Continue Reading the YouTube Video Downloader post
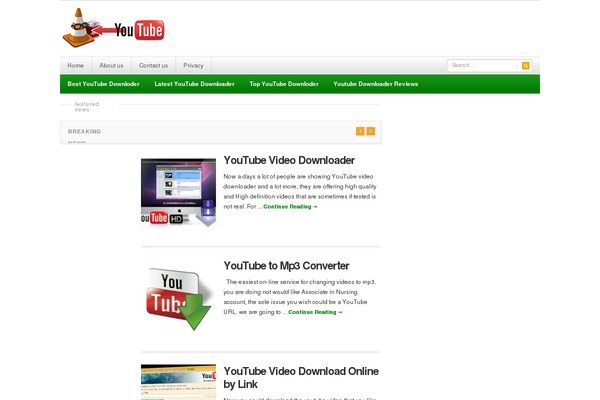The height and width of the screenshot is (400, 600). 290,207
